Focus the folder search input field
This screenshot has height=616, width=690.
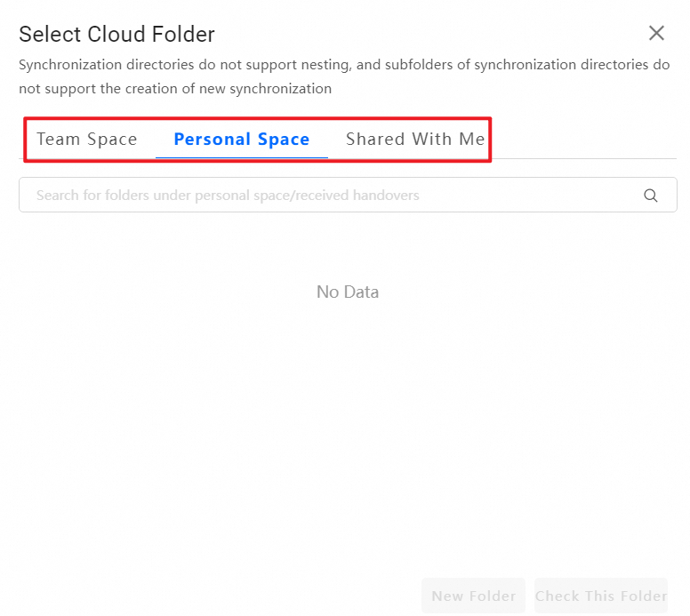tap(329, 196)
